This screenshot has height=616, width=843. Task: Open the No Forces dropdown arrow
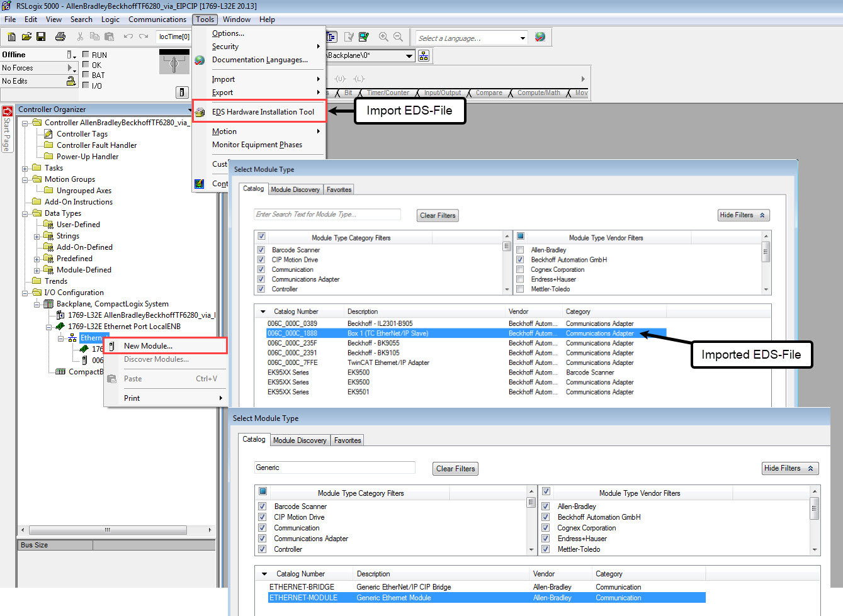(74, 70)
